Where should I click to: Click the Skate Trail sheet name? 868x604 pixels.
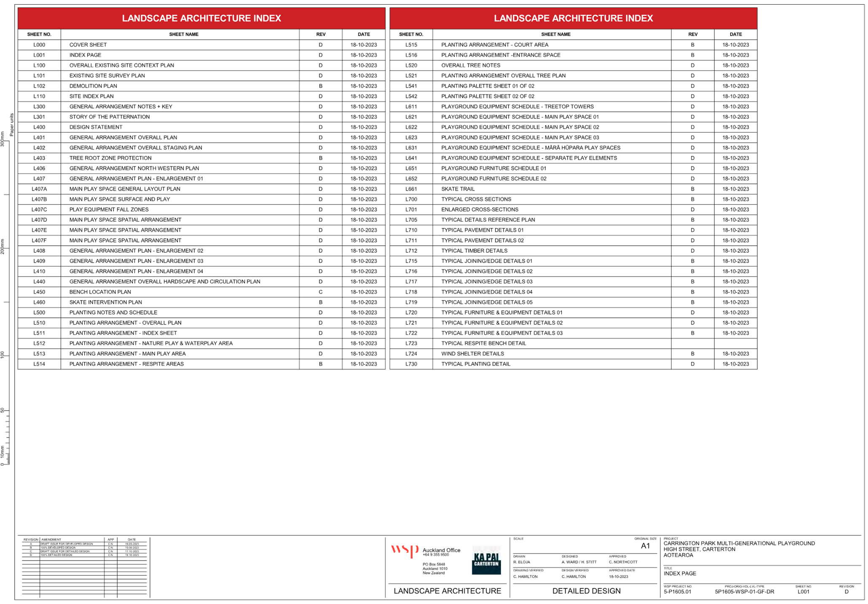[458, 189]
